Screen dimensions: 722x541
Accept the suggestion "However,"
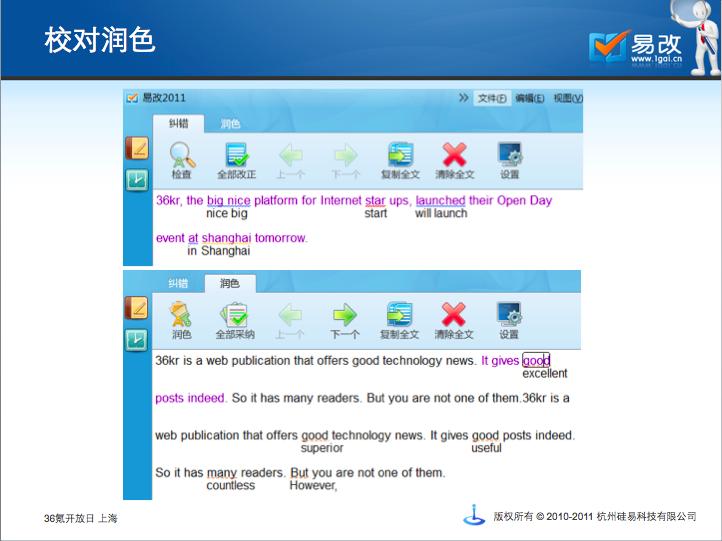click(x=313, y=486)
